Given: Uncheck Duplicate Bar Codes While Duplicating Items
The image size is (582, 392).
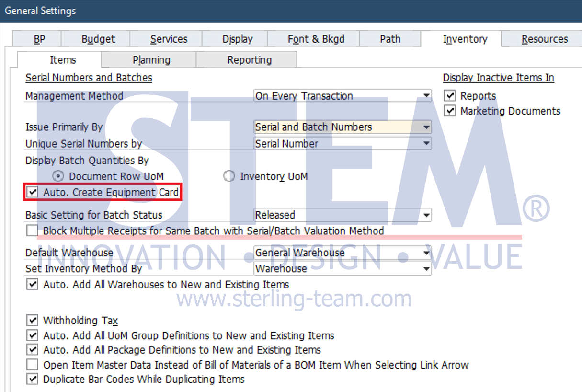Looking at the screenshot, I should [x=32, y=379].
